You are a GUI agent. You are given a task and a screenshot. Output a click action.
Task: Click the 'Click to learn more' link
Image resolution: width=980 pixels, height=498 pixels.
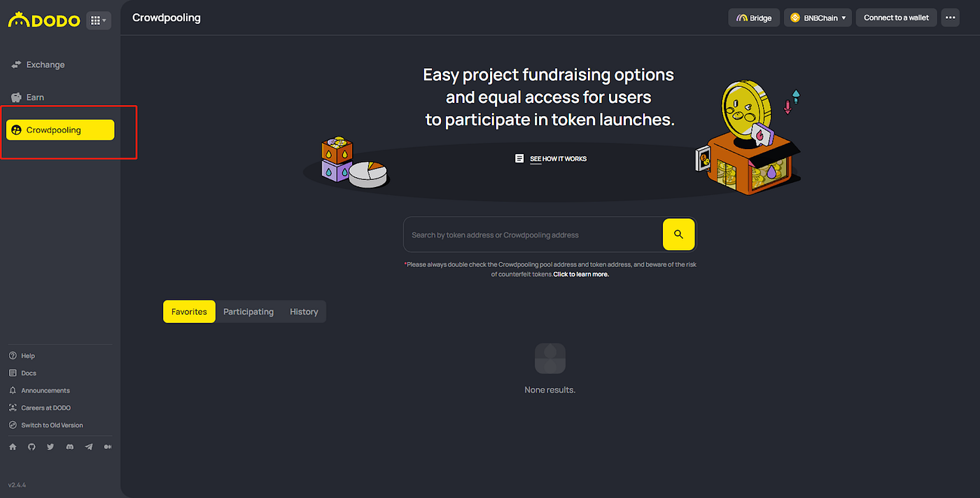pyautogui.click(x=581, y=275)
